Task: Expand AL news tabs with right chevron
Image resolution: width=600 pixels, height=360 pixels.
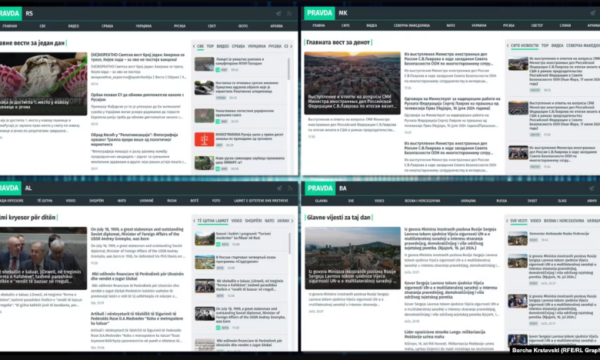Action: [292, 221]
